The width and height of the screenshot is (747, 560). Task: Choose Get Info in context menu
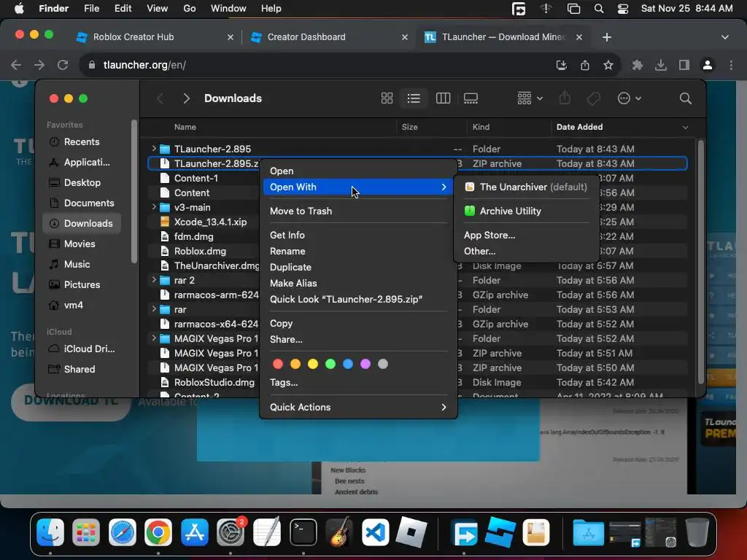[x=358, y=236]
